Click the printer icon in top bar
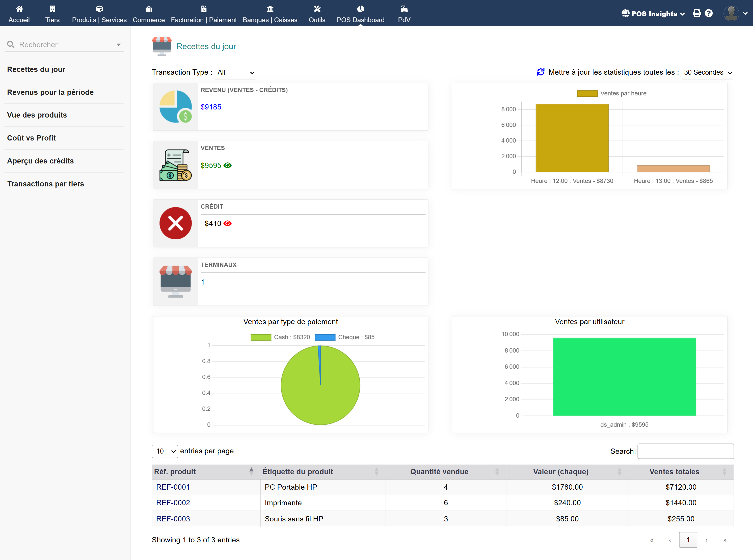Screen dimensions: 753x560 click(x=697, y=14)
